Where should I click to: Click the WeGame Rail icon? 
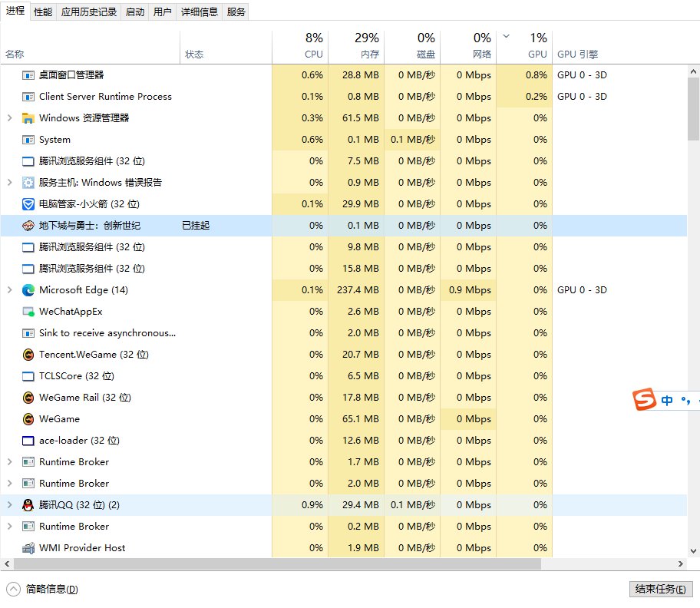click(x=28, y=398)
